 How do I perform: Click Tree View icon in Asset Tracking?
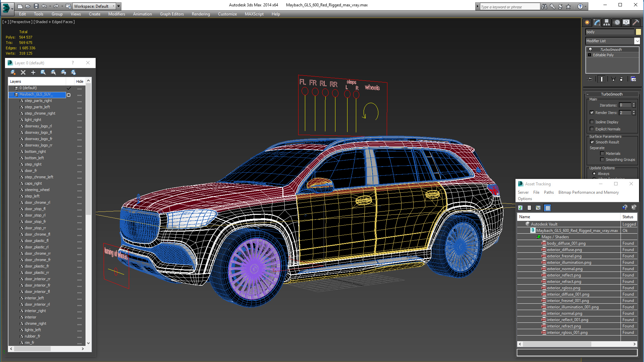[538, 208]
